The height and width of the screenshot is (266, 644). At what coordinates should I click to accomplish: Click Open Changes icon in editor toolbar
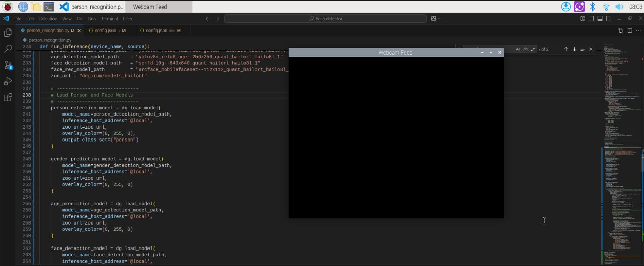[x=621, y=31]
